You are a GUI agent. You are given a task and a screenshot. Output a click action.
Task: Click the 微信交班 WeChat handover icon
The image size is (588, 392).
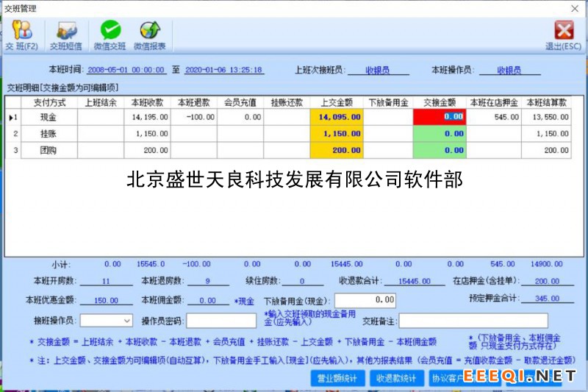[110, 35]
